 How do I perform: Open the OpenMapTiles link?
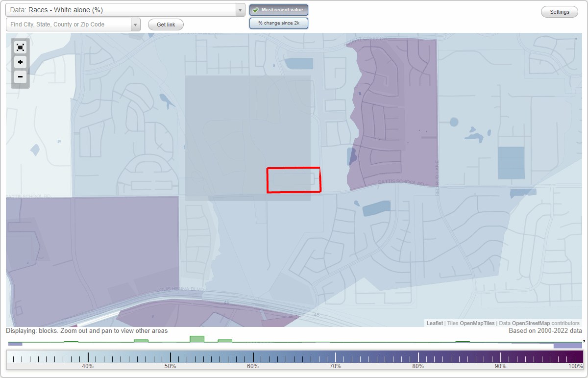tap(477, 323)
